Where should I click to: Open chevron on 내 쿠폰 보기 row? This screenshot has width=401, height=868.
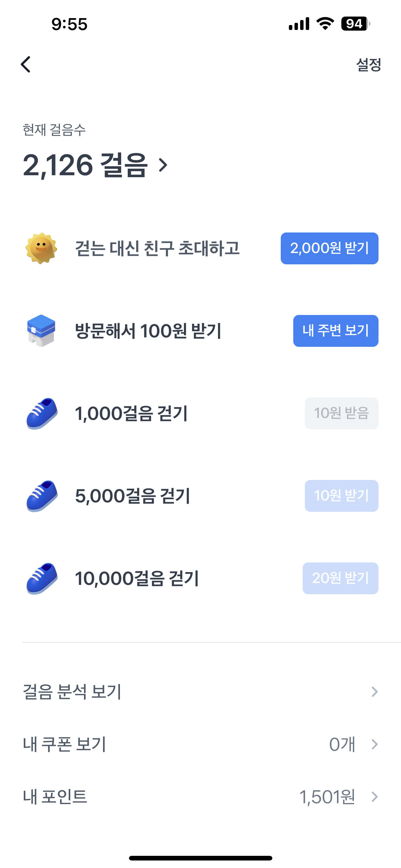pos(374,744)
